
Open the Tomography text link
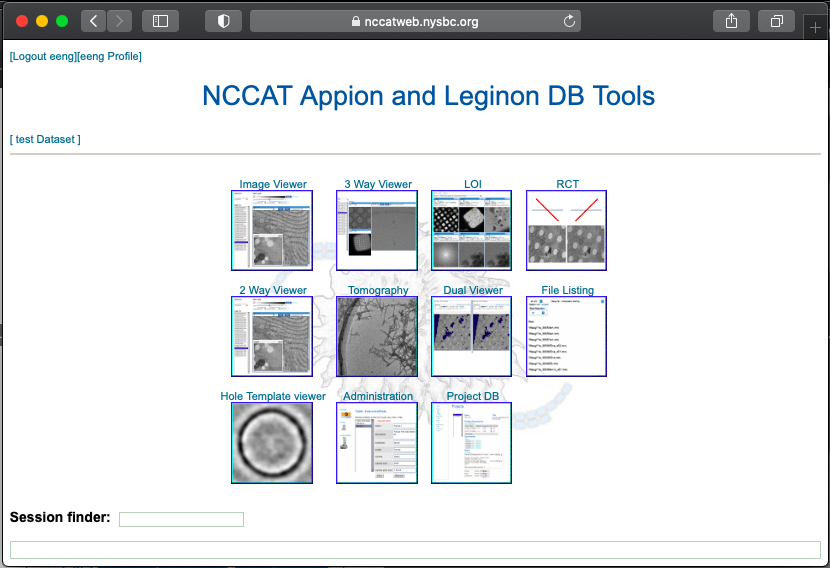pos(378,290)
